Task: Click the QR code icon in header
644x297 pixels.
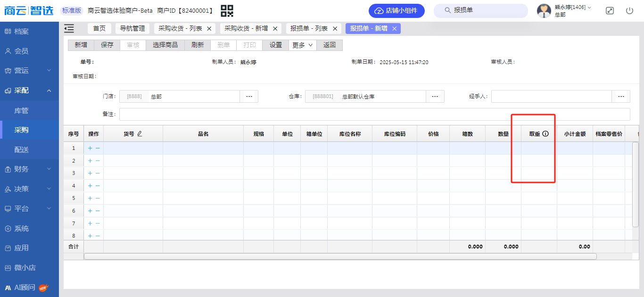Action: [227, 10]
